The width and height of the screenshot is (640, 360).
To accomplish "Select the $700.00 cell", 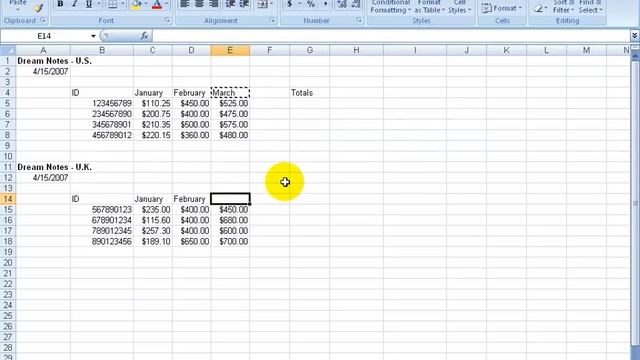I will tap(230, 241).
